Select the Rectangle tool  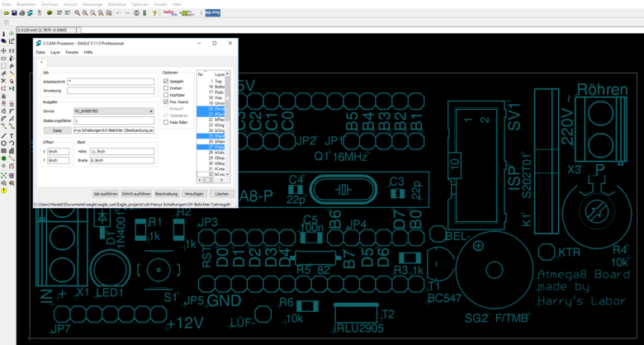point(3,151)
